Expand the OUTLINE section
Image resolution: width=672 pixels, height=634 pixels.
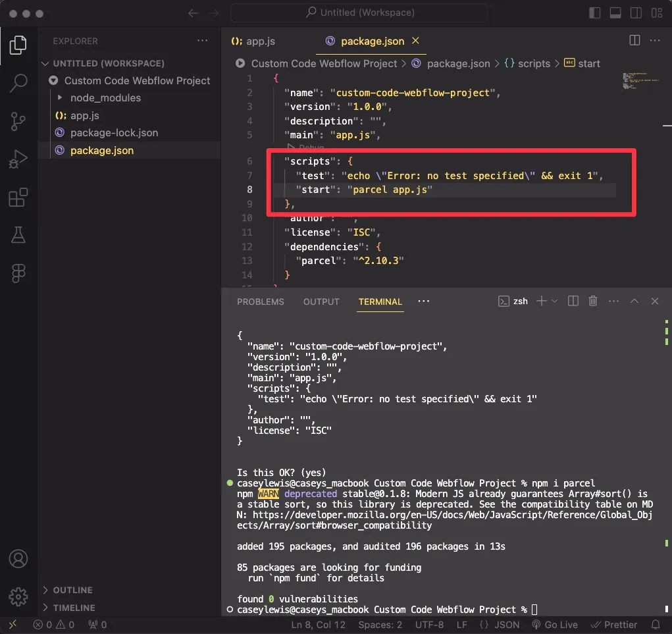[x=72, y=590]
